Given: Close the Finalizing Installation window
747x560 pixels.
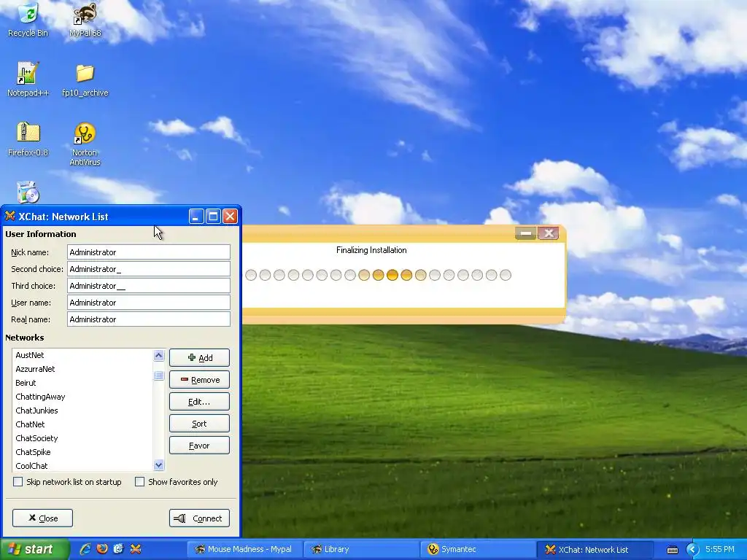Looking at the screenshot, I should tap(549, 233).
